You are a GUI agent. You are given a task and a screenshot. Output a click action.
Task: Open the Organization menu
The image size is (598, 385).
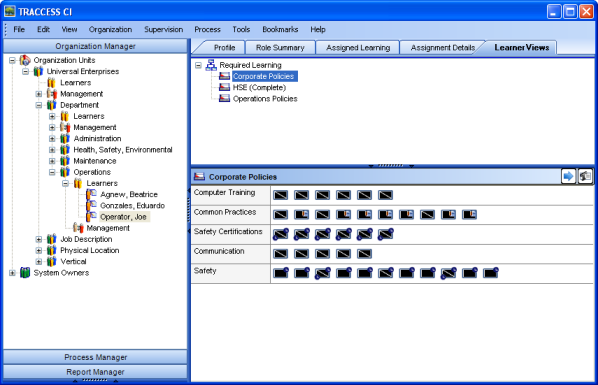[110, 29]
